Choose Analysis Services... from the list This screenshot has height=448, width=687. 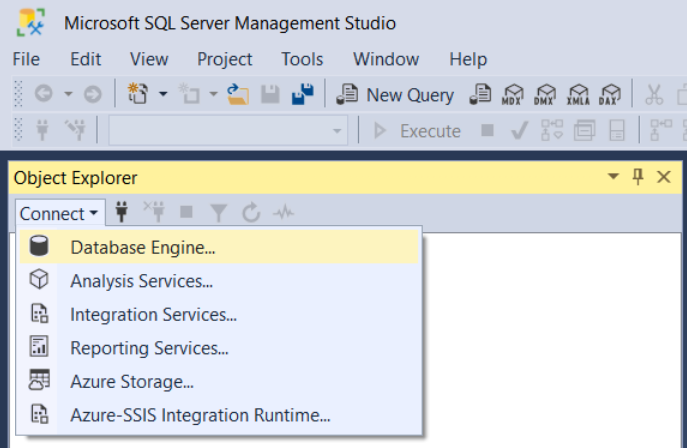[x=141, y=281]
